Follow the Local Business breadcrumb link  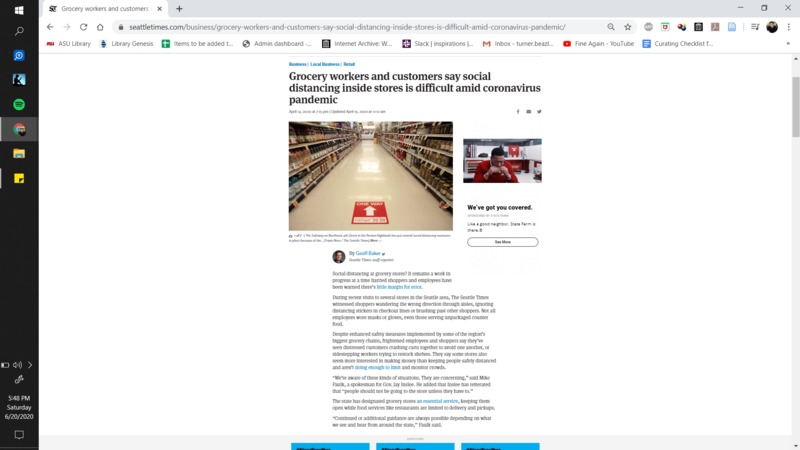pos(324,64)
